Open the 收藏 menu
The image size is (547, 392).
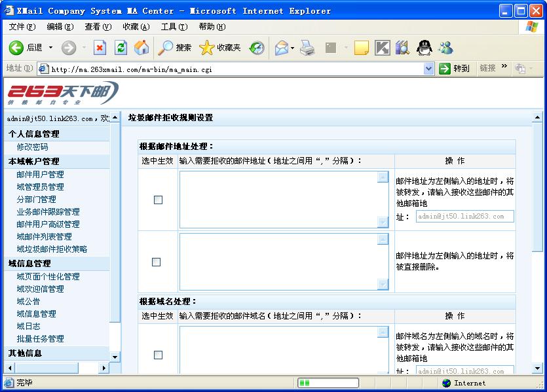click(136, 27)
